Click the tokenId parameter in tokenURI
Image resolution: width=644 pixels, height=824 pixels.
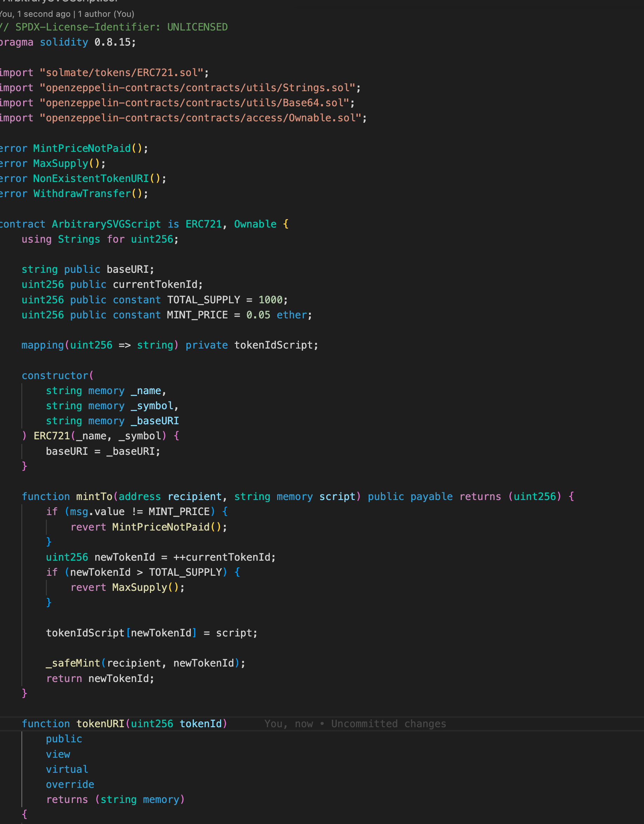[x=200, y=724]
